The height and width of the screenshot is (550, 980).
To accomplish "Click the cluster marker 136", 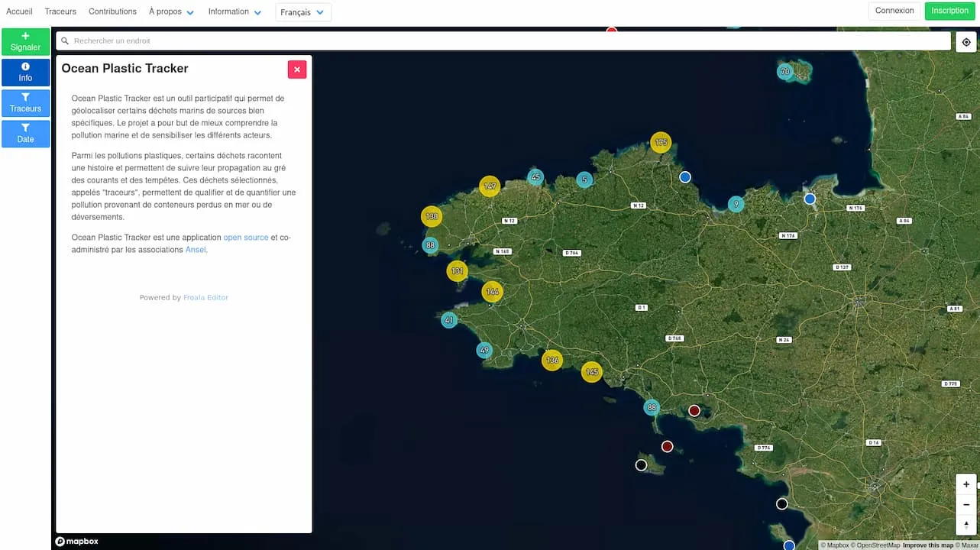I will point(552,361).
